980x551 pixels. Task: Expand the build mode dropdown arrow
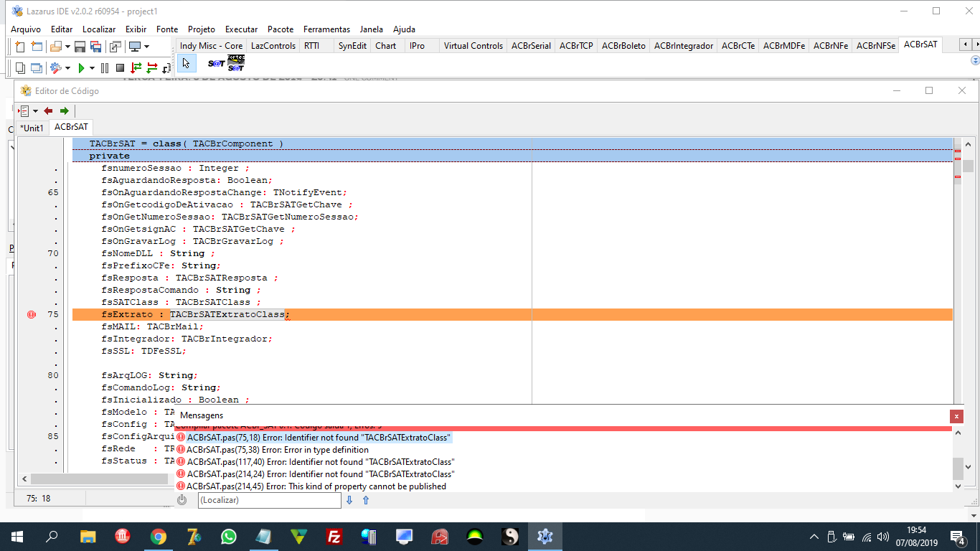(68, 68)
